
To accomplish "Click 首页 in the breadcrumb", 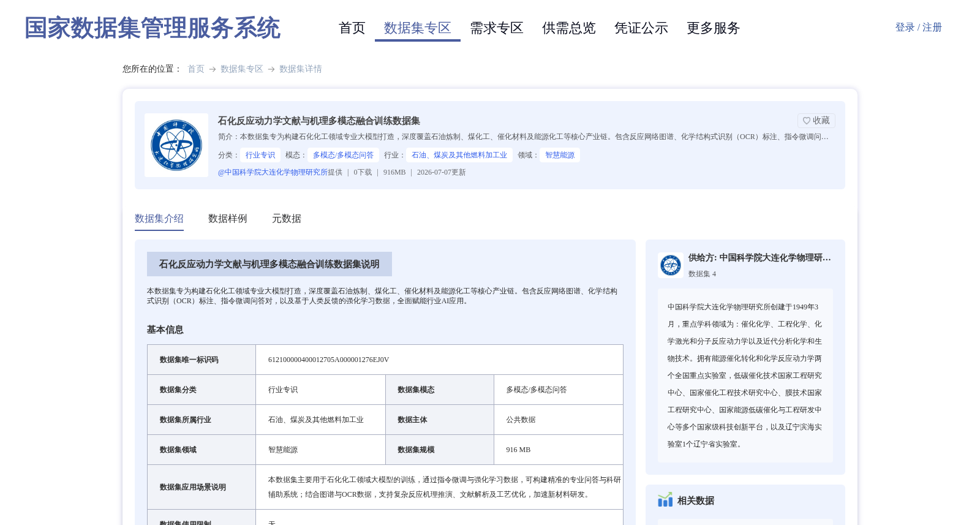I will (x=196, y=69).
